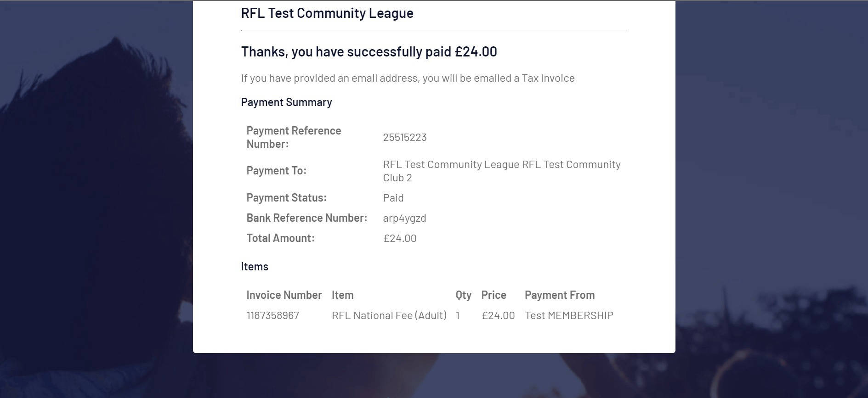Click the Tax Invoice email notice text

pyautogui.click(x=408, y=78)
